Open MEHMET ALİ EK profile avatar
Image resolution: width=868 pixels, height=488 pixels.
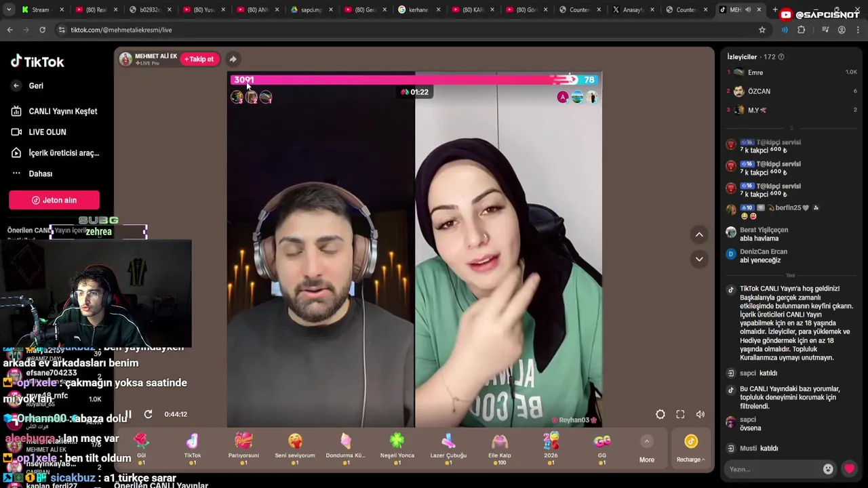click(x=125, y=59)
